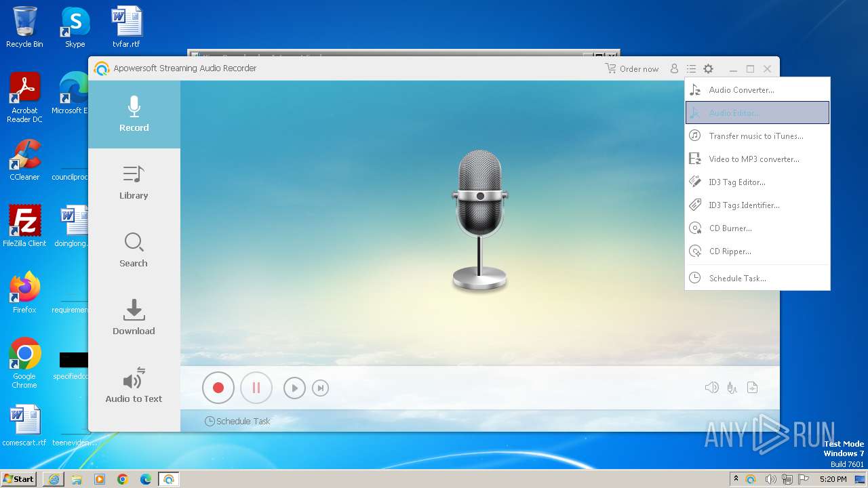Image resolution: width=868 pixels, height=488 pixels.
Task: Maximize the Apowersoft recorder window
Action: [750, 69]
